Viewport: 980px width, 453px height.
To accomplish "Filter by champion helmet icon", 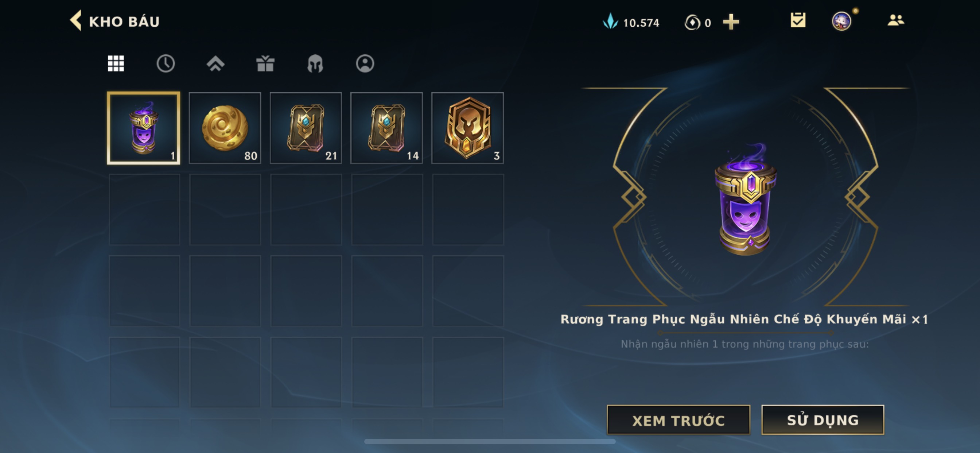I will coord(315,63).
